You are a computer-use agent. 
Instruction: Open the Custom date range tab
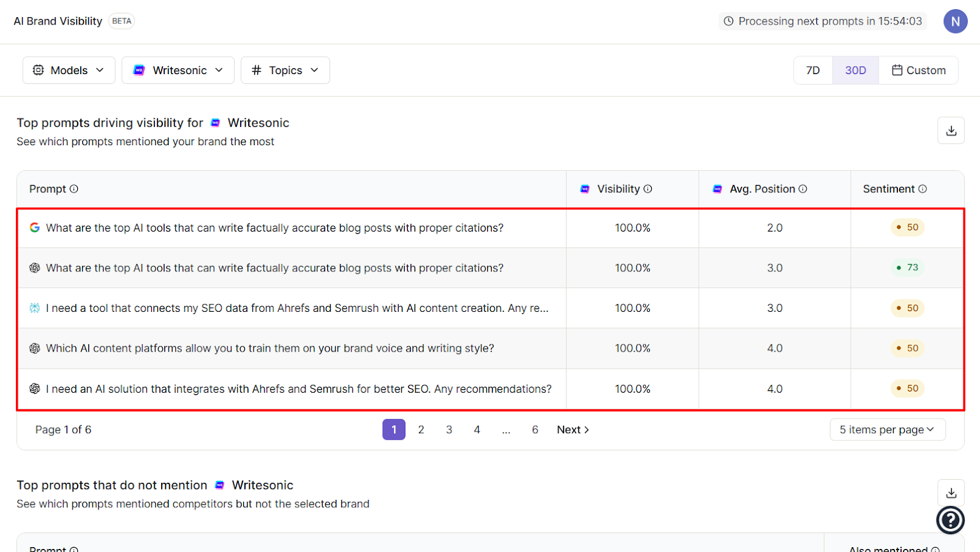click(x=919, y=70)
